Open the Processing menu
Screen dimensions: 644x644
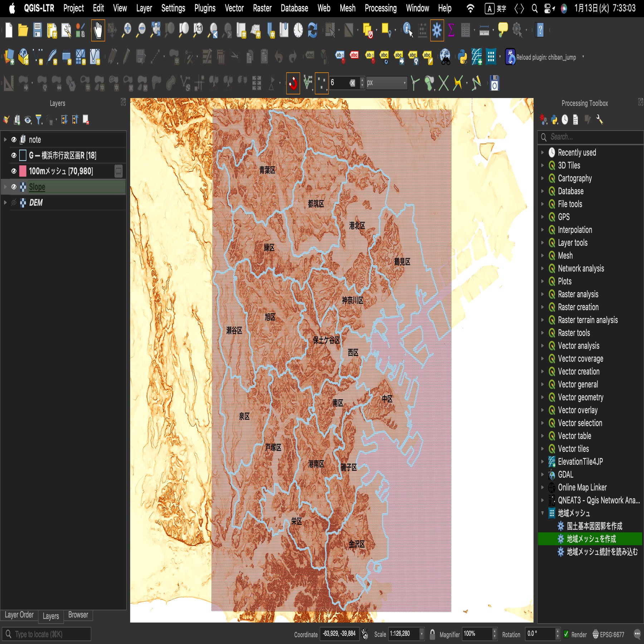[380, 8]
